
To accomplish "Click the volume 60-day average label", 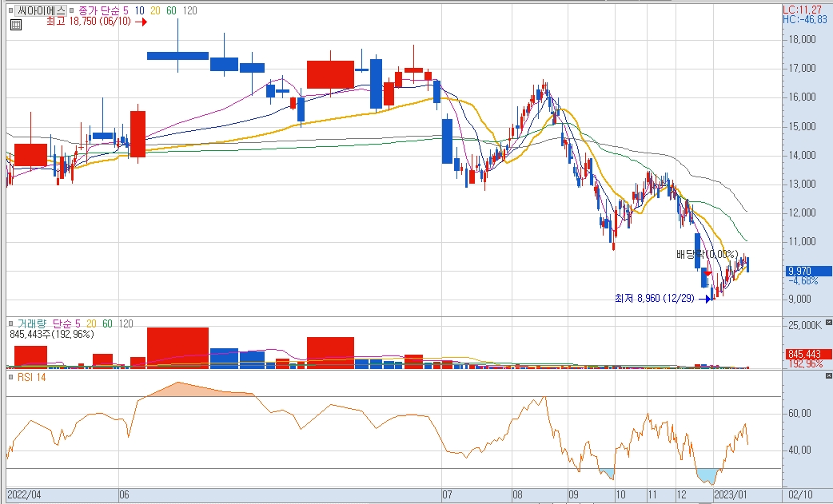I will pyautogui.click(x=107, y=323).
